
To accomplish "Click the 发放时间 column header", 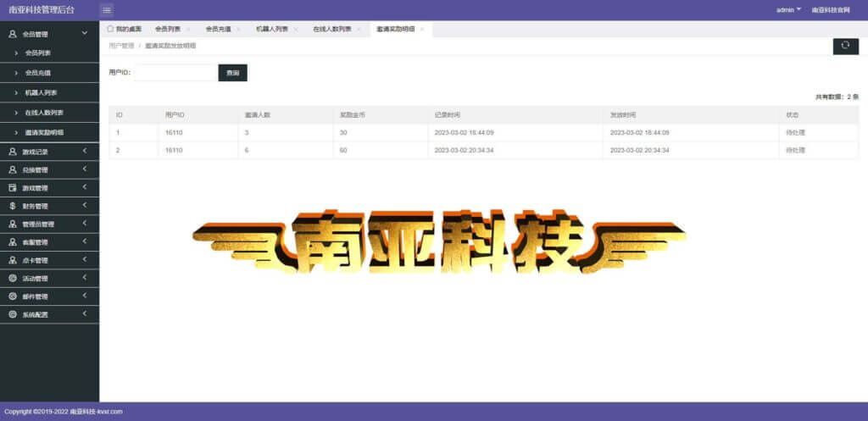I will pos(623,115).
